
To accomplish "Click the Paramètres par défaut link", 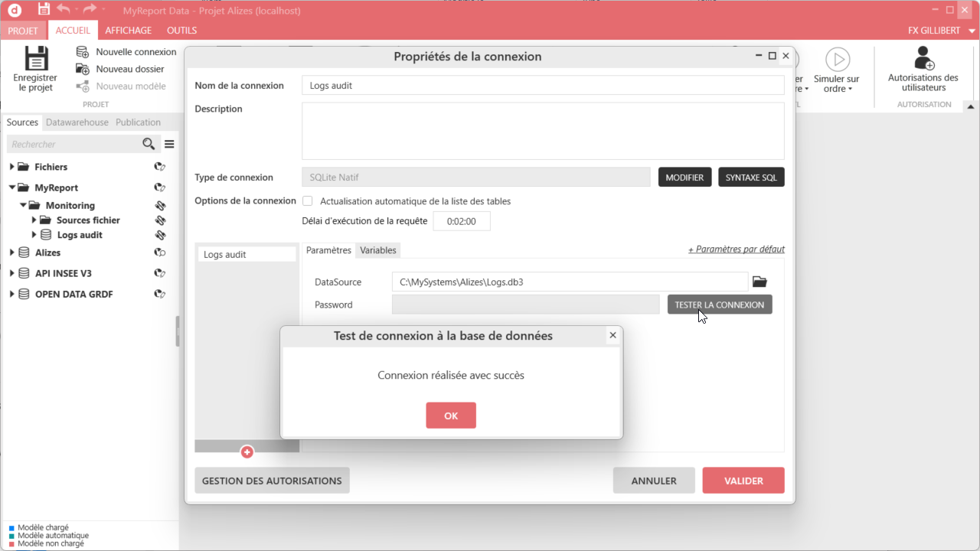I will coord(736,249).
